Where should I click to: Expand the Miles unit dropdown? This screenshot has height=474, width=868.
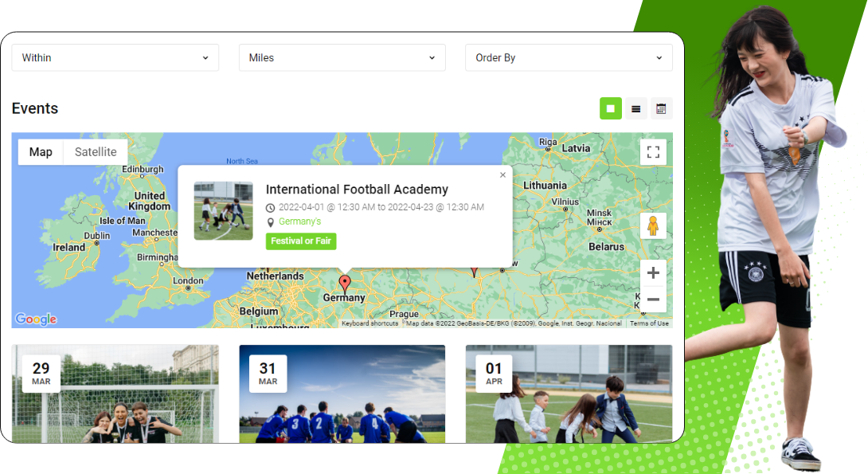[342, 57]
